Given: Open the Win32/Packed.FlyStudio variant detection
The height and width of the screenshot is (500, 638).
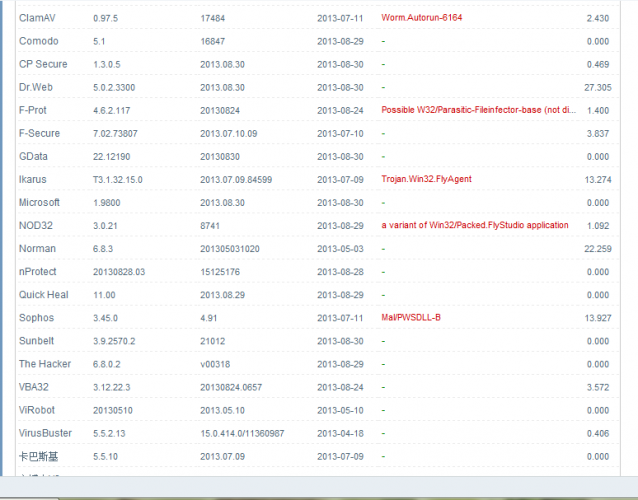Looking at the screenshot, I should tap(475, 226).
